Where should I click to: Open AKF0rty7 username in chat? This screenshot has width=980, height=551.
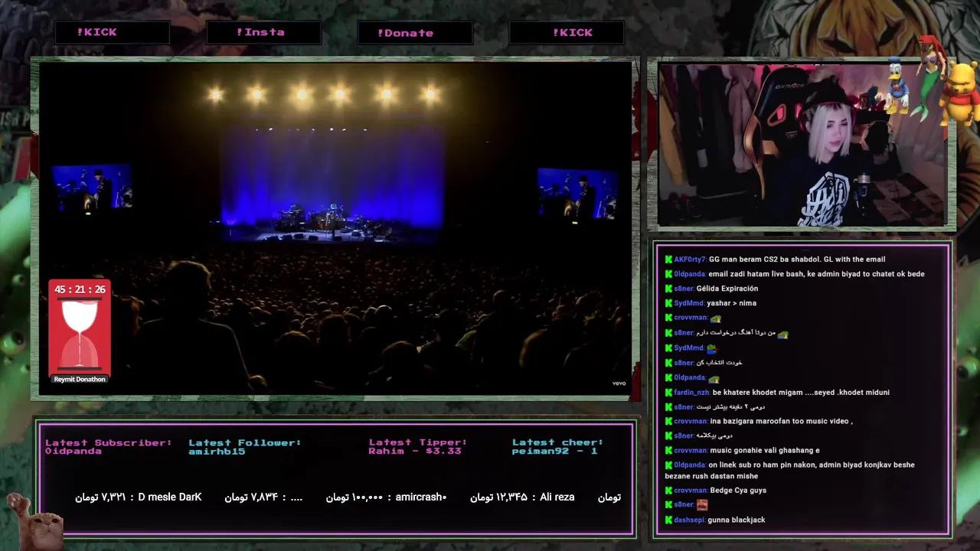[690, 259]
